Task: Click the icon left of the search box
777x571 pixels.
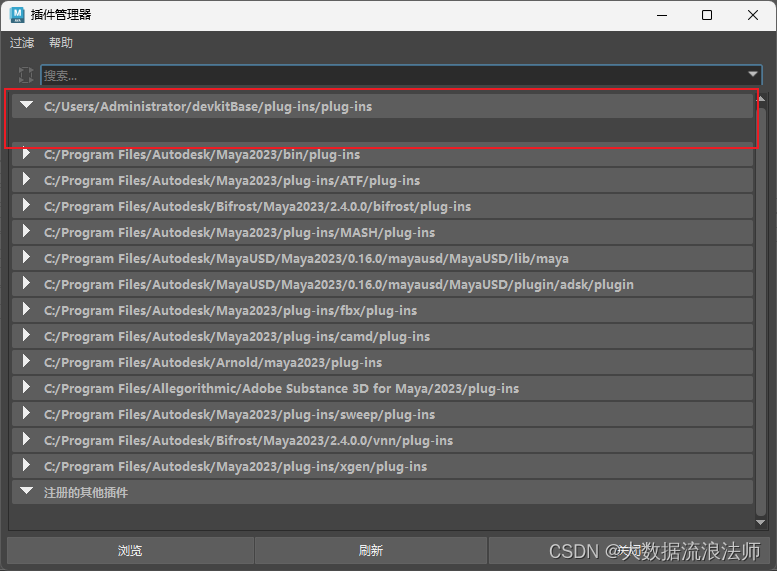Action: (26, 75)
